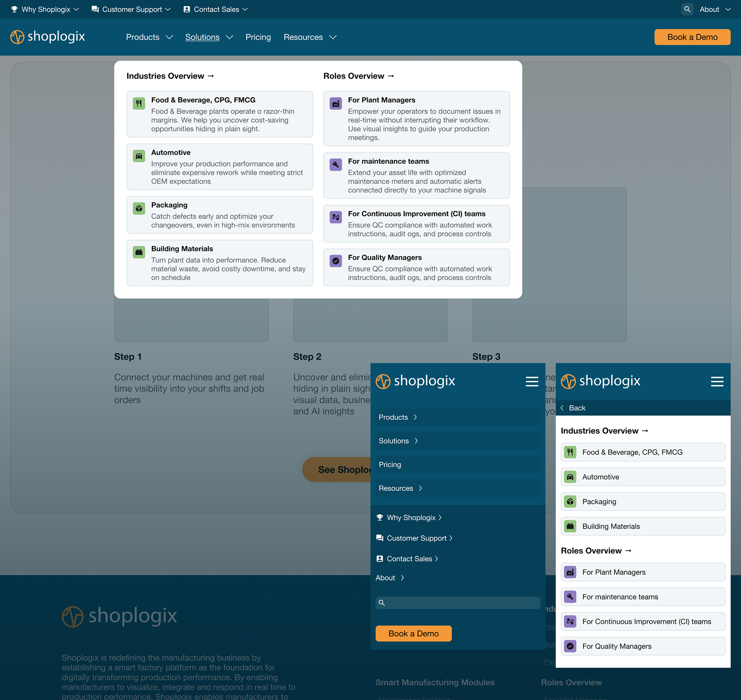741x700 pixels.
Task: Click the maintenance teams wrench icon in mega menu
Action: pos(336,165)
